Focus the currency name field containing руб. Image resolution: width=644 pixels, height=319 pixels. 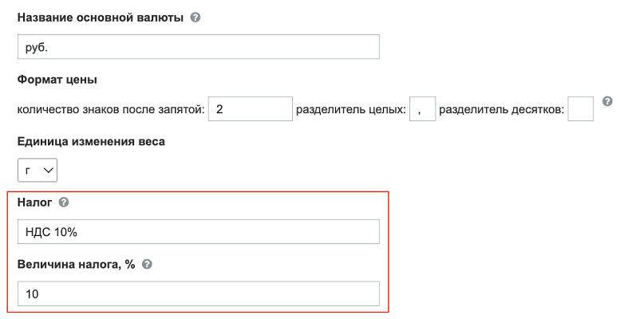(199, 47)
